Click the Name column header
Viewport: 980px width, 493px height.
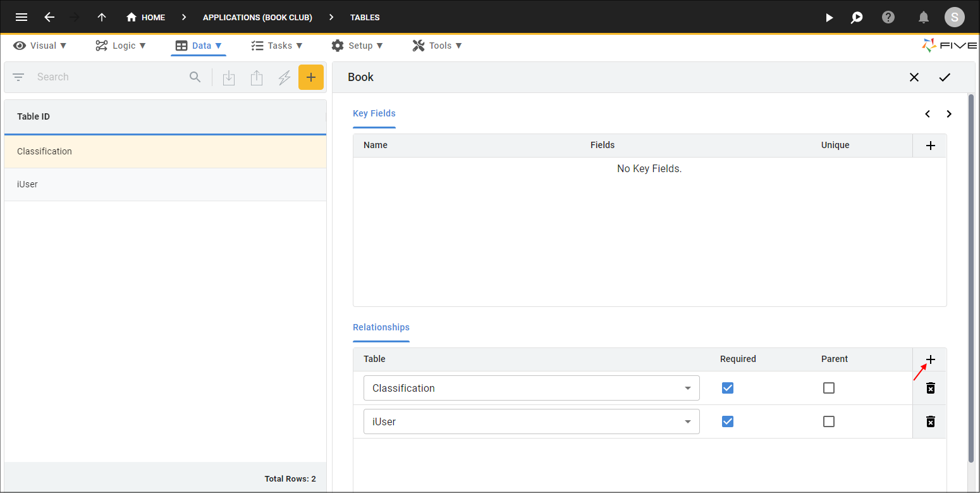tap(376, 145)
